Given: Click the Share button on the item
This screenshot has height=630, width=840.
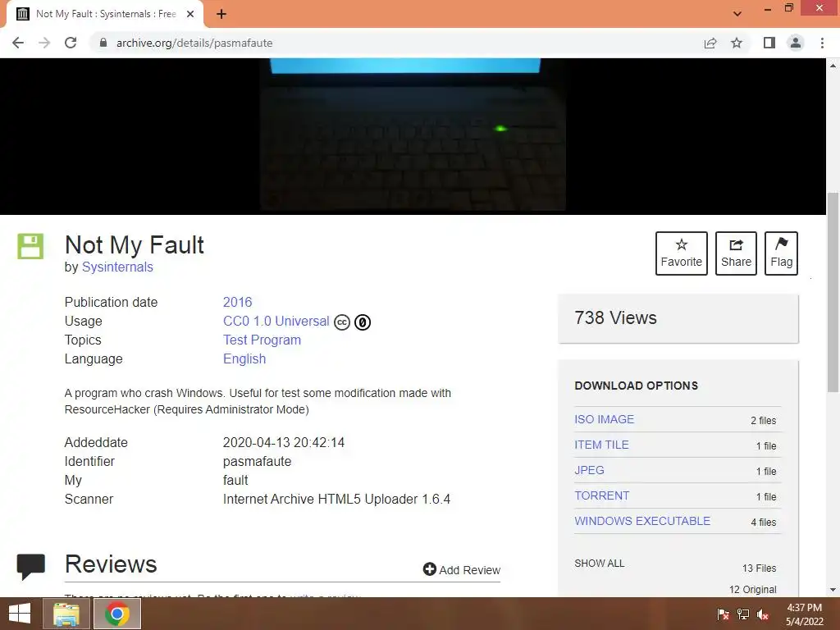Looking at the screenshot, I should click(736, 253).
